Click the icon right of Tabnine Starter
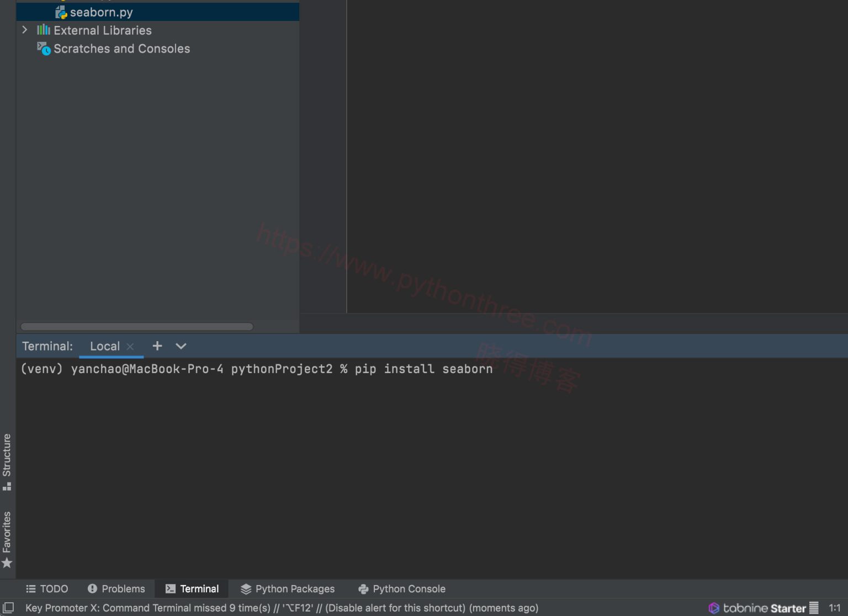Screen dimensions: 848x616 click(814, 608)
